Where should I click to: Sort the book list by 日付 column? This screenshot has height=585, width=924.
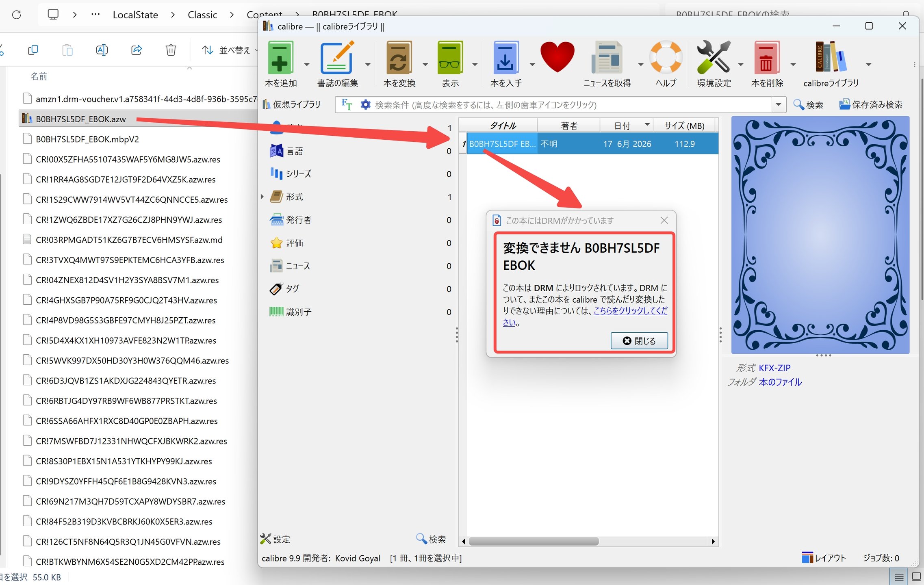click(x=626, y=126)
